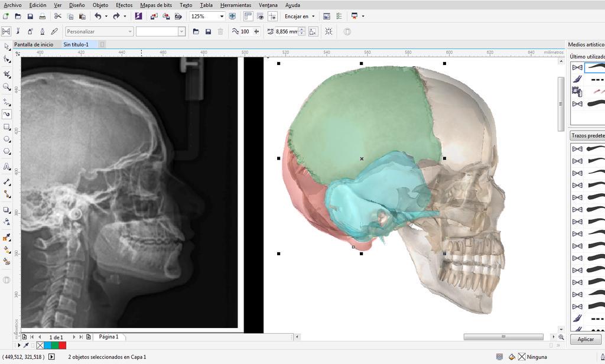Expand the undo history dropdown arrow

tap(106, 16)
